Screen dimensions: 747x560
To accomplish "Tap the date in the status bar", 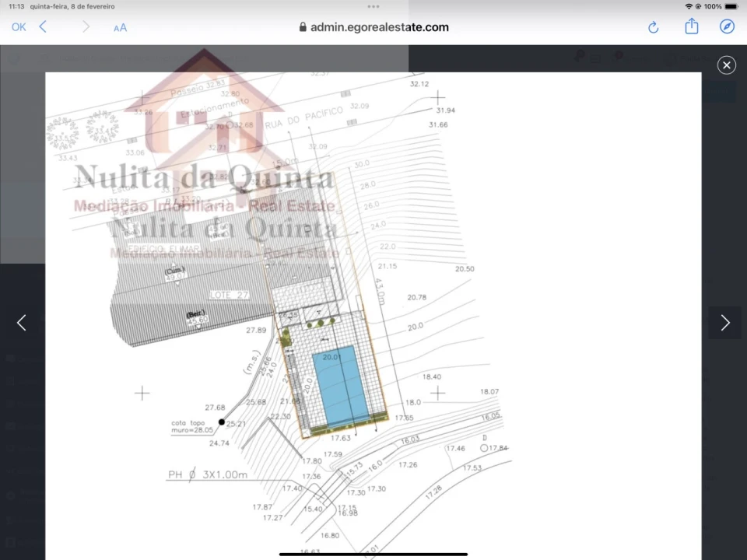I will pyautogui.click(x=72, y=6).
